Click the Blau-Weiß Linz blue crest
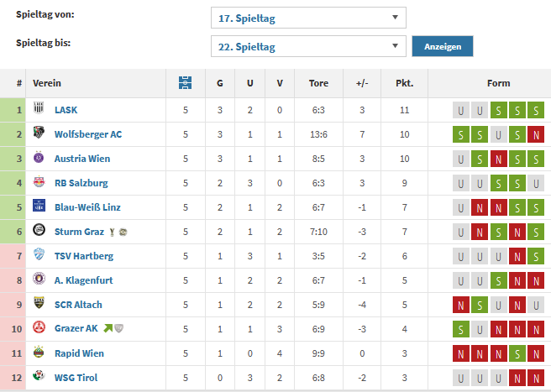 (x=39, y=206)
